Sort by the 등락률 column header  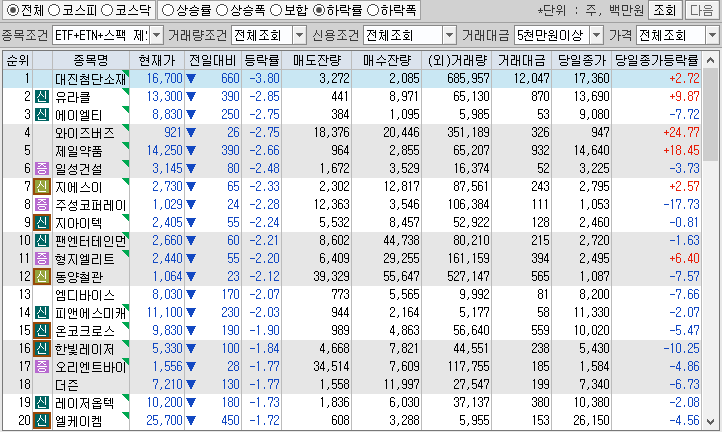click(262, 60)
